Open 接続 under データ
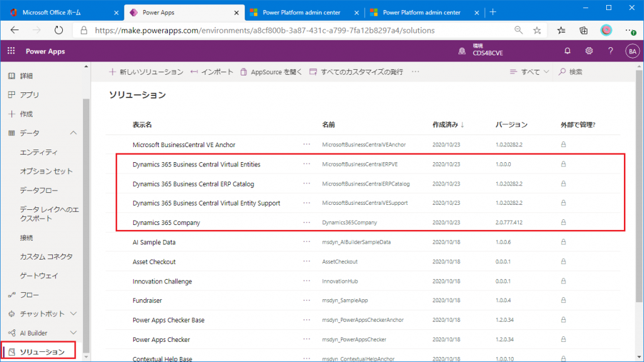The width and height of the screenshot is (644, 362). pos(26,238)
